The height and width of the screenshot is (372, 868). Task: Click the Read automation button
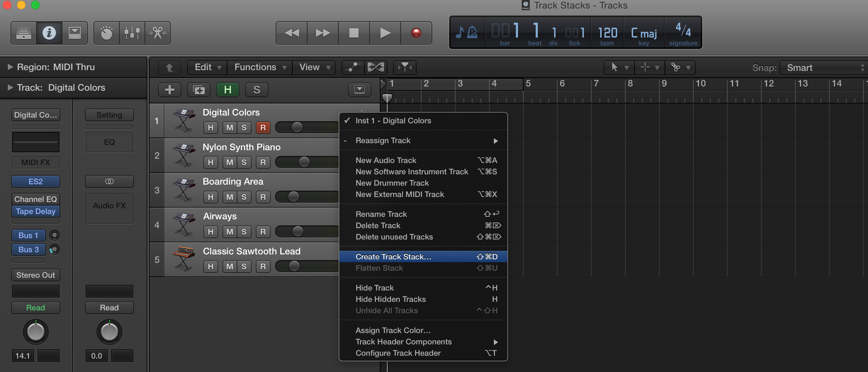(35, 308)
